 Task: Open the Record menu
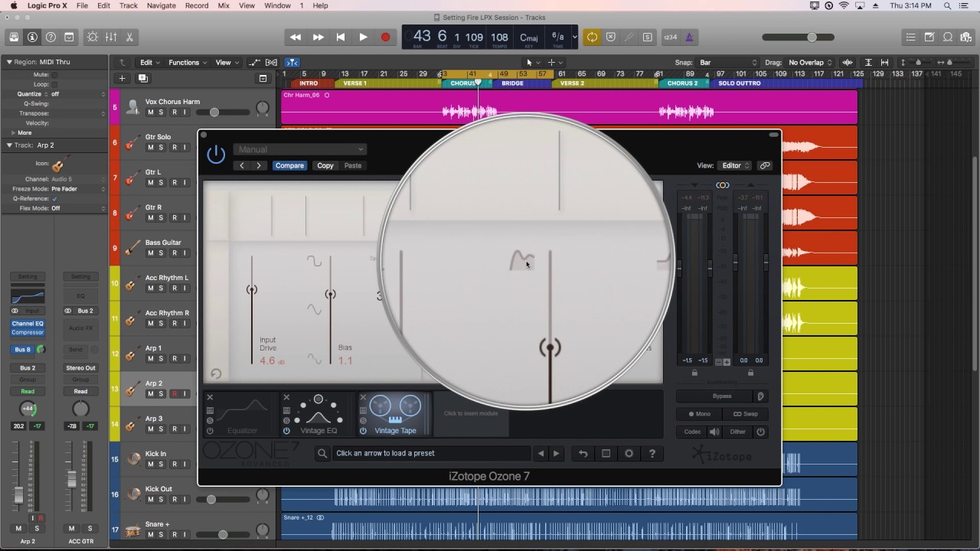tap(197, 5)
